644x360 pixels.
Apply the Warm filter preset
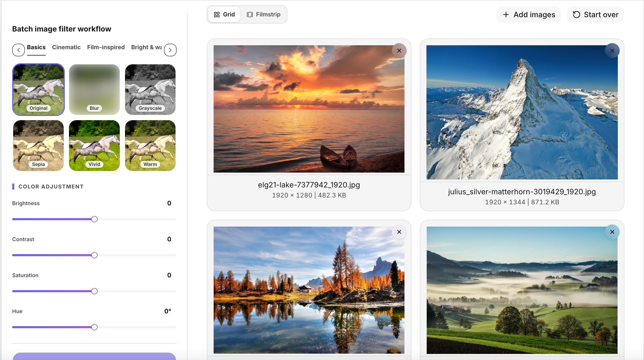point(150,146)
